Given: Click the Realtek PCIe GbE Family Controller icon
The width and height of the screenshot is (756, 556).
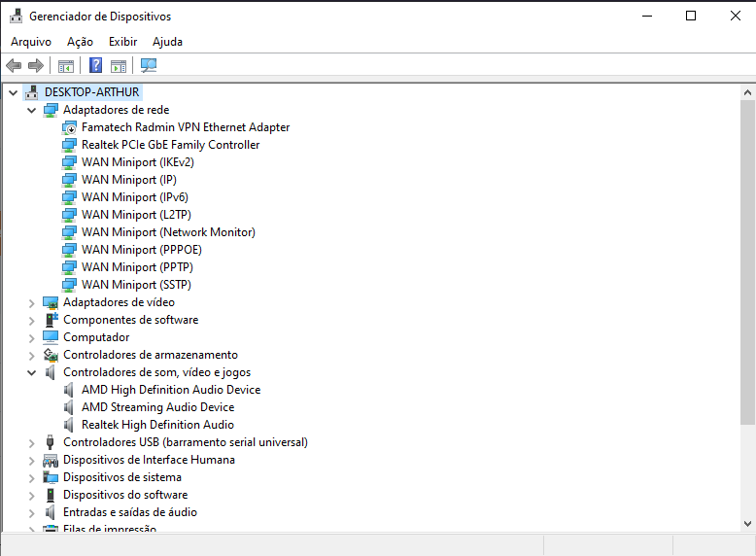Looking at the screenshot, I should point(69,145).
